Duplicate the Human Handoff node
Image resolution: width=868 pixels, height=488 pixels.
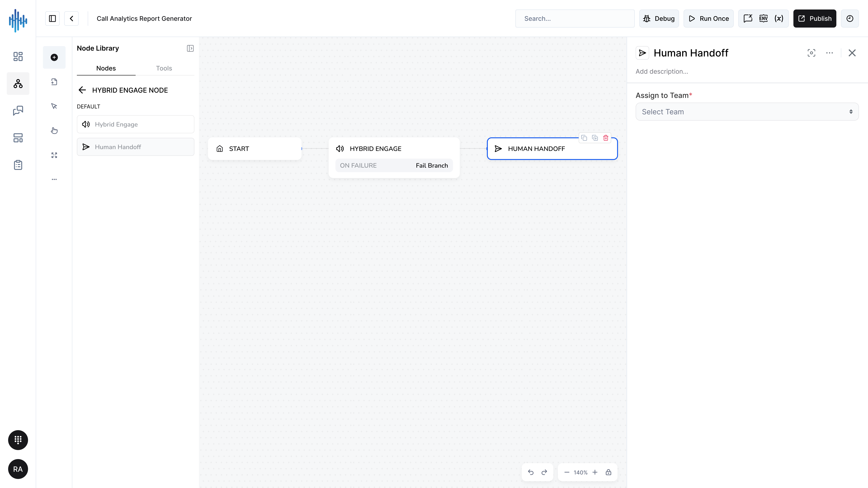(595, 138)
